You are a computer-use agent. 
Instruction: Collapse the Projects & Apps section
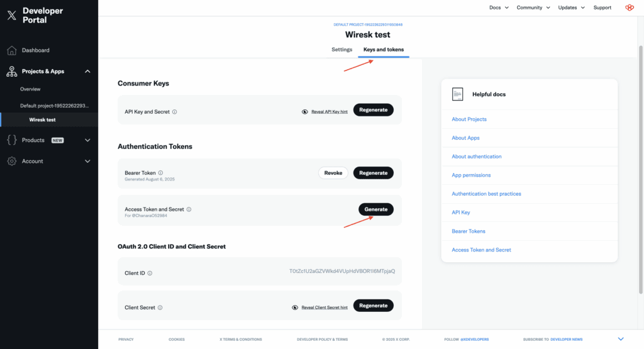tap(87, 72)
